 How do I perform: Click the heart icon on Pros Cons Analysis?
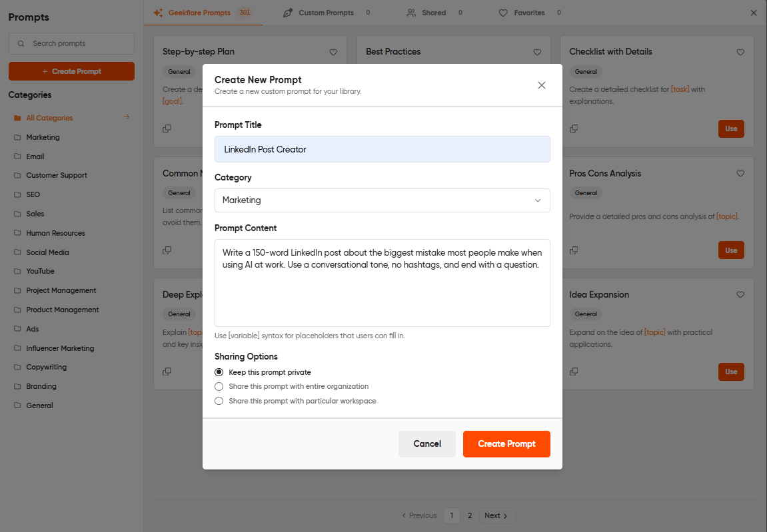tap(740, 173)
